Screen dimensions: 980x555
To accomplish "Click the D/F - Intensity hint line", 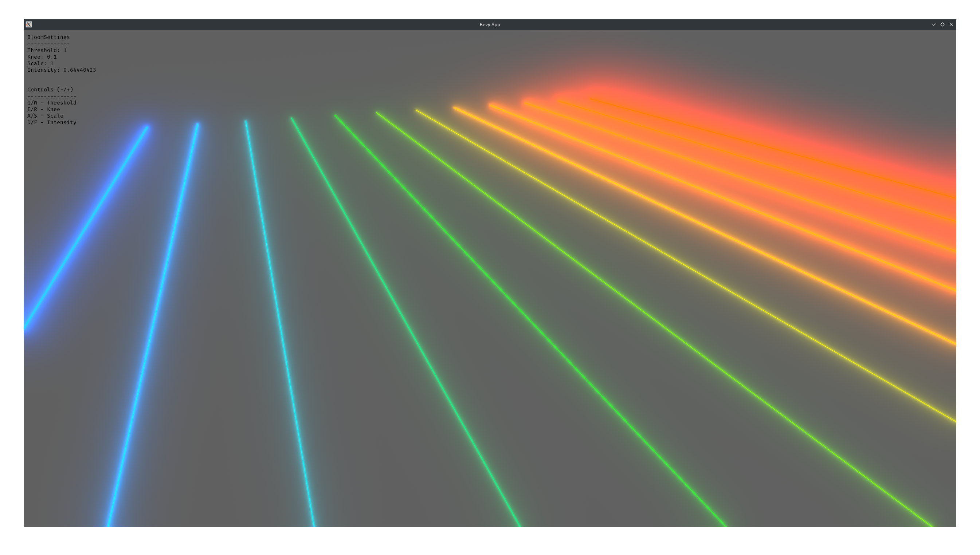I will coord(52,122).
